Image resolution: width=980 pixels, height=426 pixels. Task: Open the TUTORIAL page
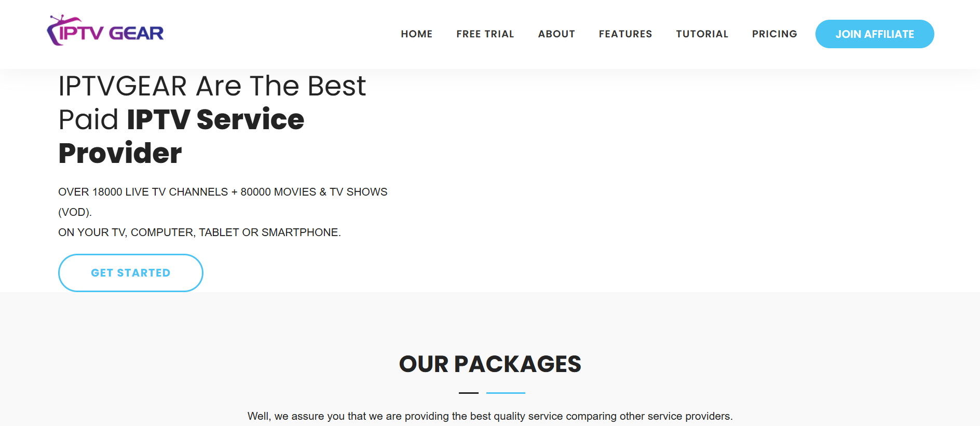(x=702, y=34)
